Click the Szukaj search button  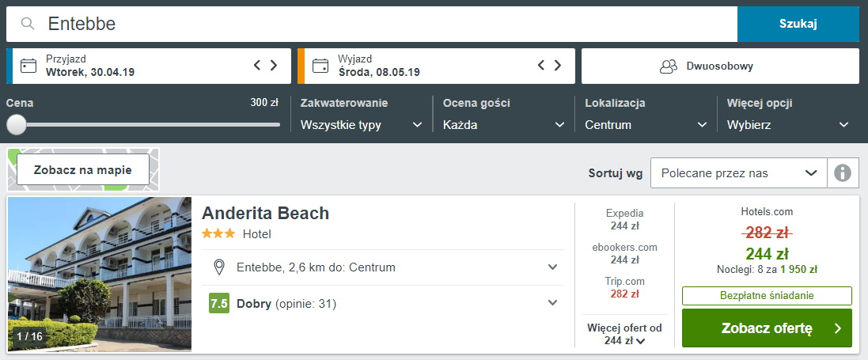pos(798,24)
